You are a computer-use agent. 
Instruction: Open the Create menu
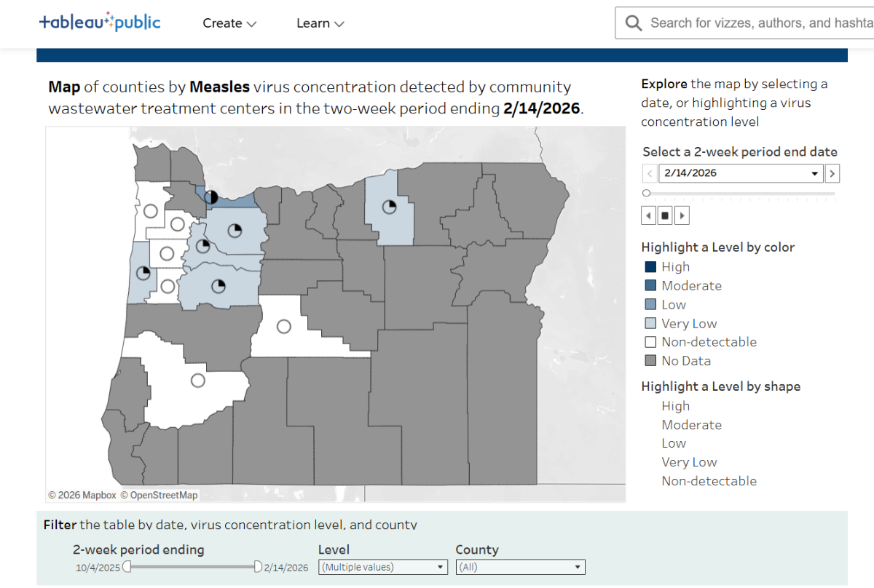(x=229, y=23)
